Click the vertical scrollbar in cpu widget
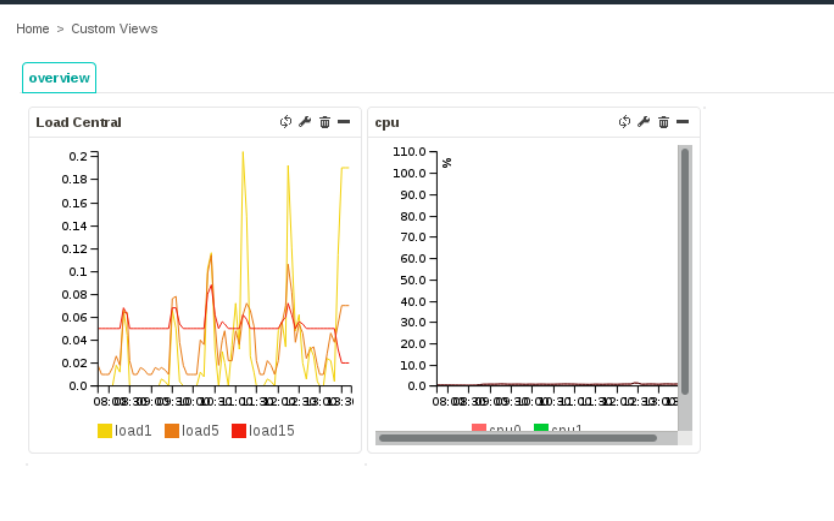This screenshot has height=521, width=834. tap(684, 270)
